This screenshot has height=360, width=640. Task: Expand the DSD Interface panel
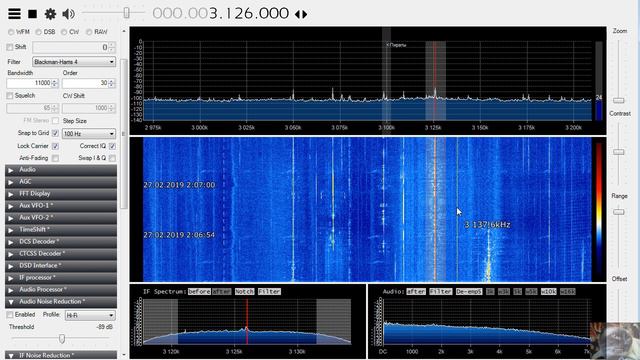[61, 266]
